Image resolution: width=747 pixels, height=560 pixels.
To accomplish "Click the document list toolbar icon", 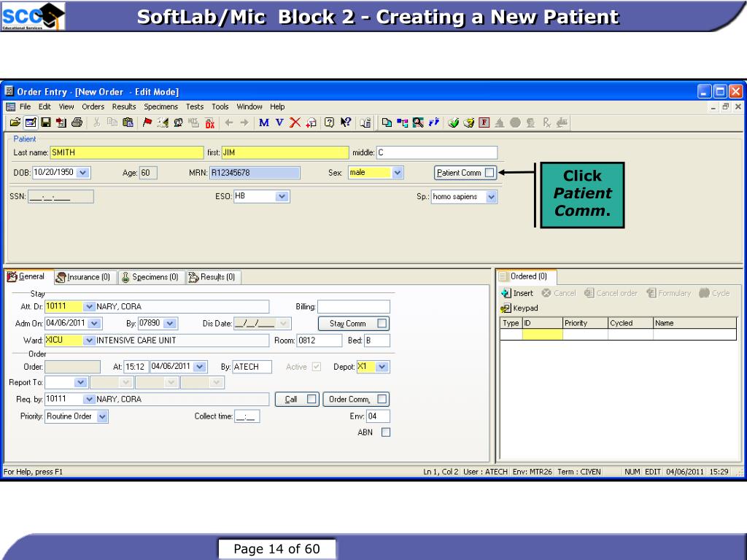I will [x=365, y=122].
